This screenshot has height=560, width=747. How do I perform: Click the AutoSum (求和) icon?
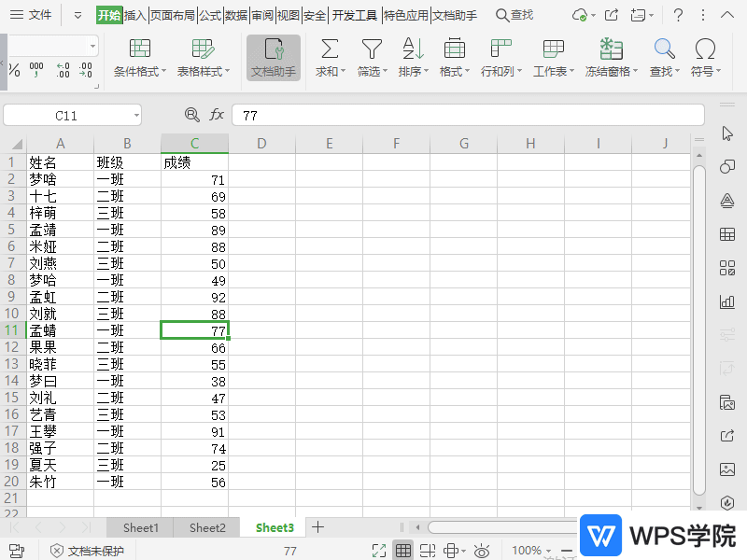(330, 49)
